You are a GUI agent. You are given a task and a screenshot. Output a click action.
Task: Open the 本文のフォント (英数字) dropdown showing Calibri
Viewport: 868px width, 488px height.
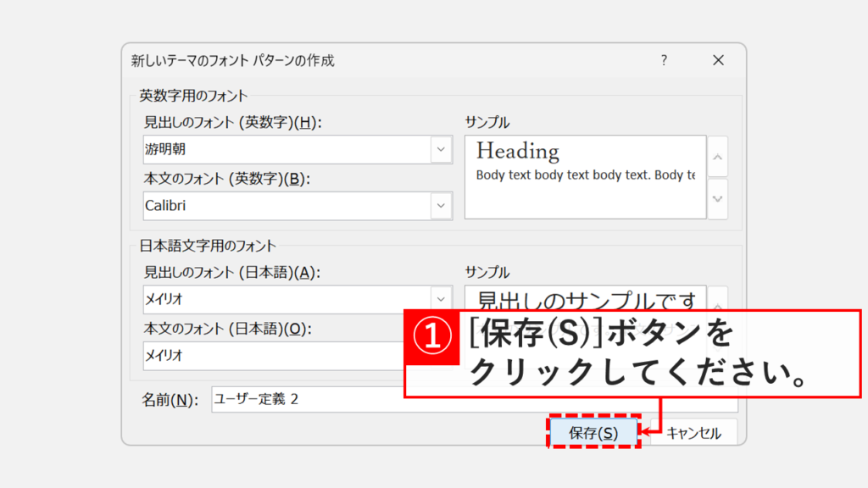[x=440, y=206]
